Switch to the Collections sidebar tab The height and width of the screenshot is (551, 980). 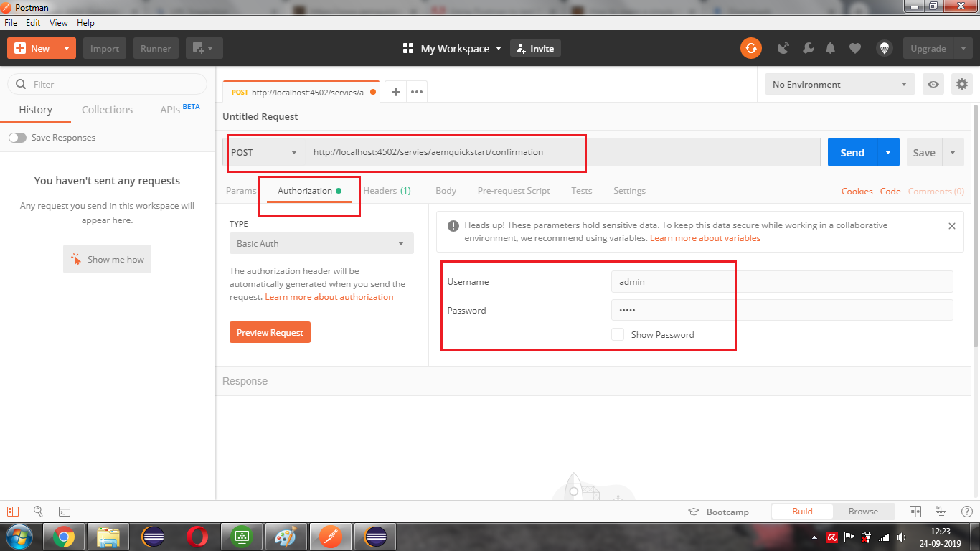[x=107, y=110]
